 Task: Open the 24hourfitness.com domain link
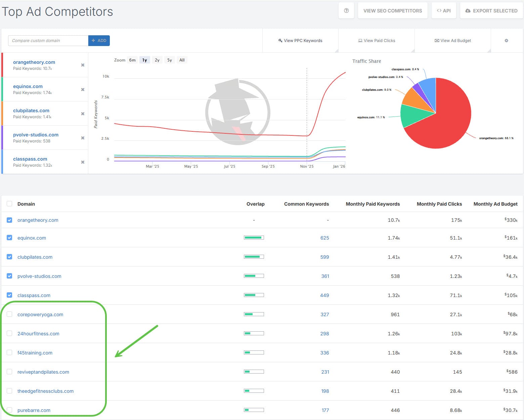coord(38,334)
